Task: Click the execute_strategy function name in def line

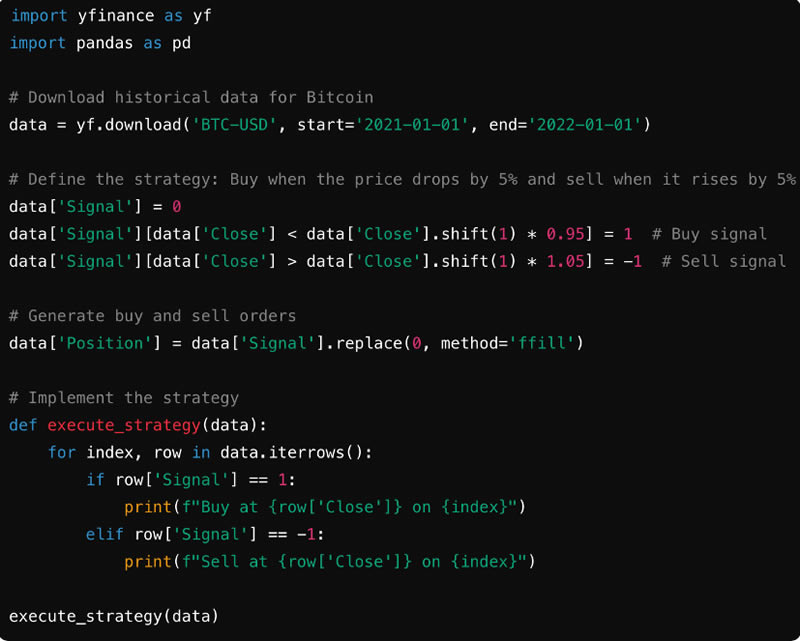Action: (x=124, y=425)
